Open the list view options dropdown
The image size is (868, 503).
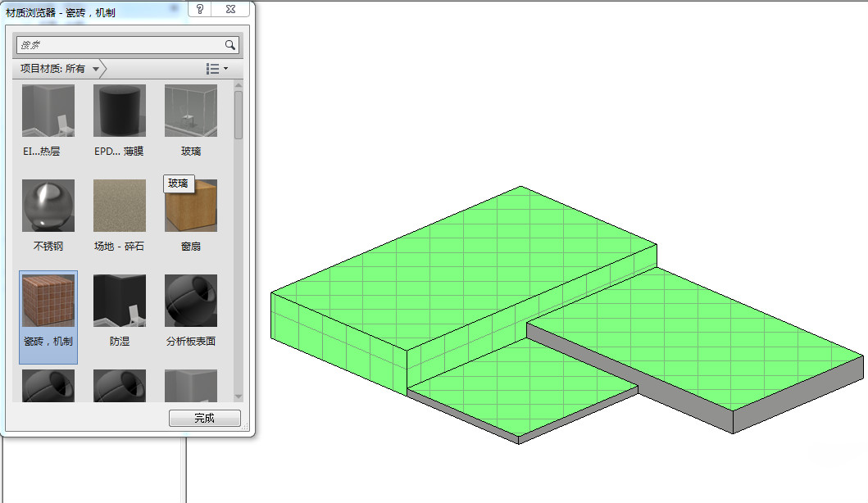[216, 69]
